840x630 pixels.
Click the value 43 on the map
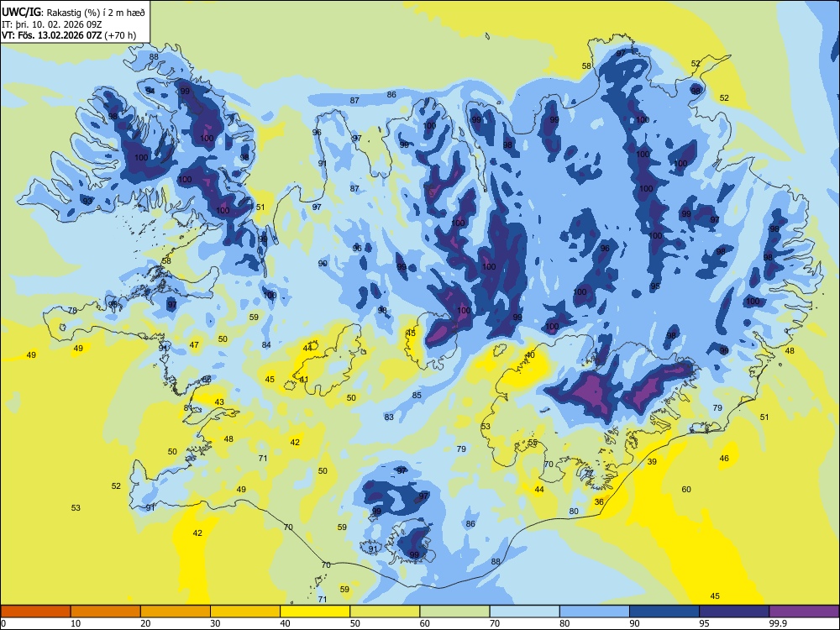tap(219, 402)
